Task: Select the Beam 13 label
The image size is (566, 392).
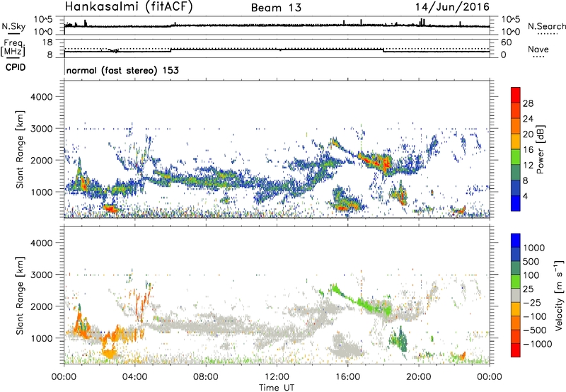Action: pyautogui.click(x=276, y=8)
